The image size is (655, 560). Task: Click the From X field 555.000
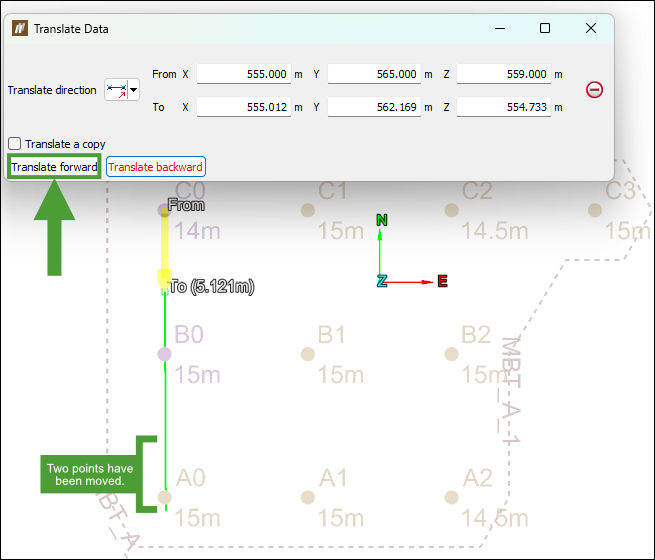tap(244, 74)
